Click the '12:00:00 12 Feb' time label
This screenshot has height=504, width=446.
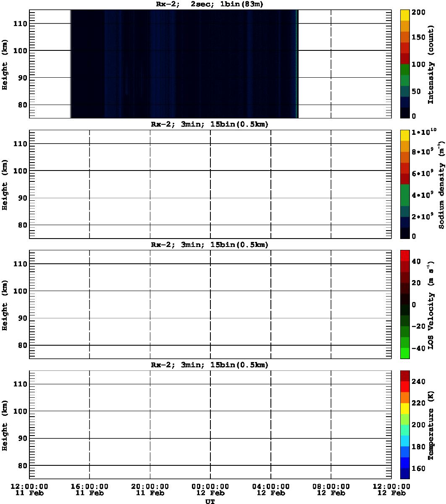point(391,489)
